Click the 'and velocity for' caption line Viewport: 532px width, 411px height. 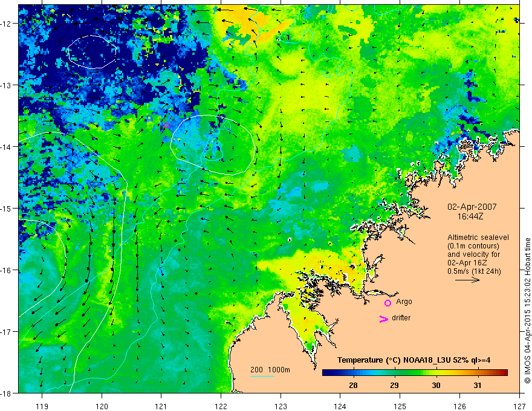pos(473,254)
